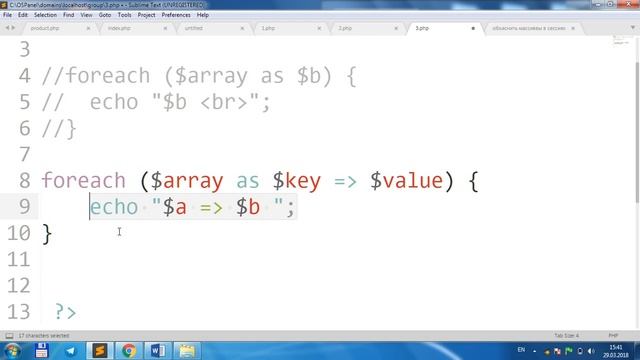Image resolution: width=640 pixels, height=360 pixels.
Task: Open the file explorer taskbar icon
Action: click(187, 351)
